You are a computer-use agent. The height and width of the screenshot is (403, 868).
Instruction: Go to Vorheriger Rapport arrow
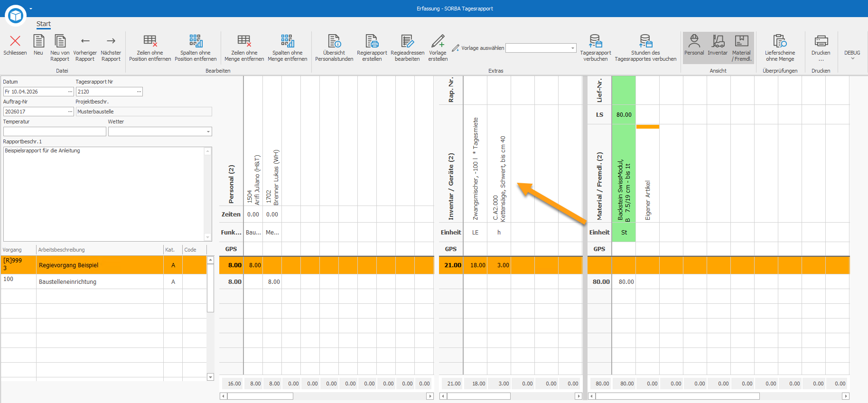pyautogui.click(x=85, y=41)
